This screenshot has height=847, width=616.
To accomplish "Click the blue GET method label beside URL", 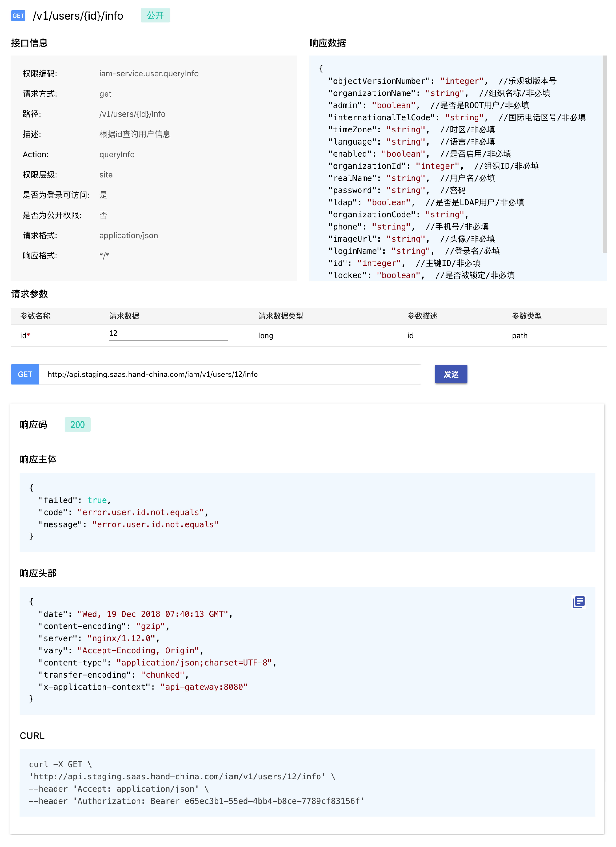I will 25,374.
